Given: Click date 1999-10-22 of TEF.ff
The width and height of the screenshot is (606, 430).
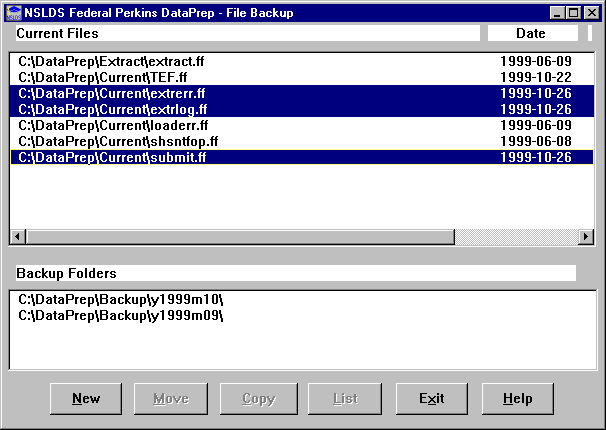Looking at the screenshot, I should click(x=536, y=77).
